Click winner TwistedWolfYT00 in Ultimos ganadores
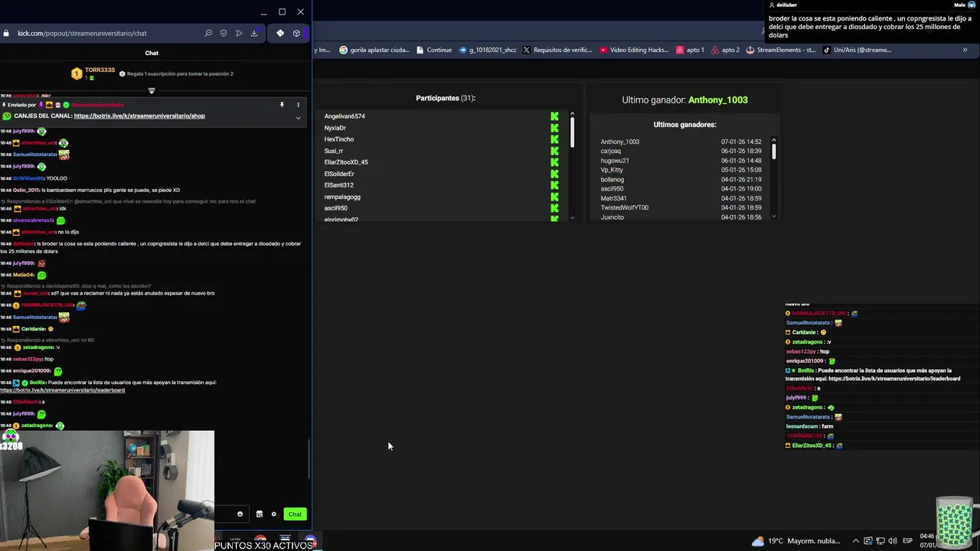This screenshot has width=980, height=551. click(625, 207)
